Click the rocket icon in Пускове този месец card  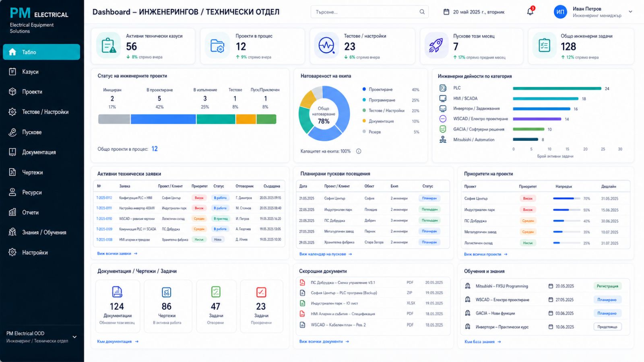[436, 45]
